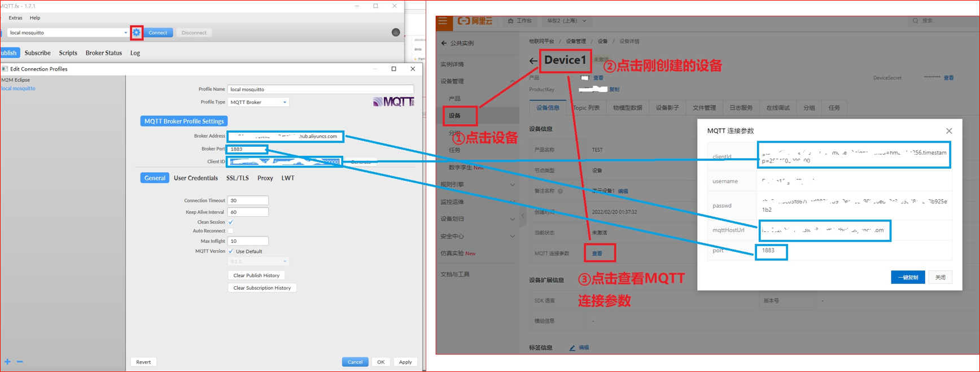The width and height of the screenshot is (980, 372).
Task: Expand the 设备划归 sidebar section
Action: pyautogui.click(x=512, y=219)
